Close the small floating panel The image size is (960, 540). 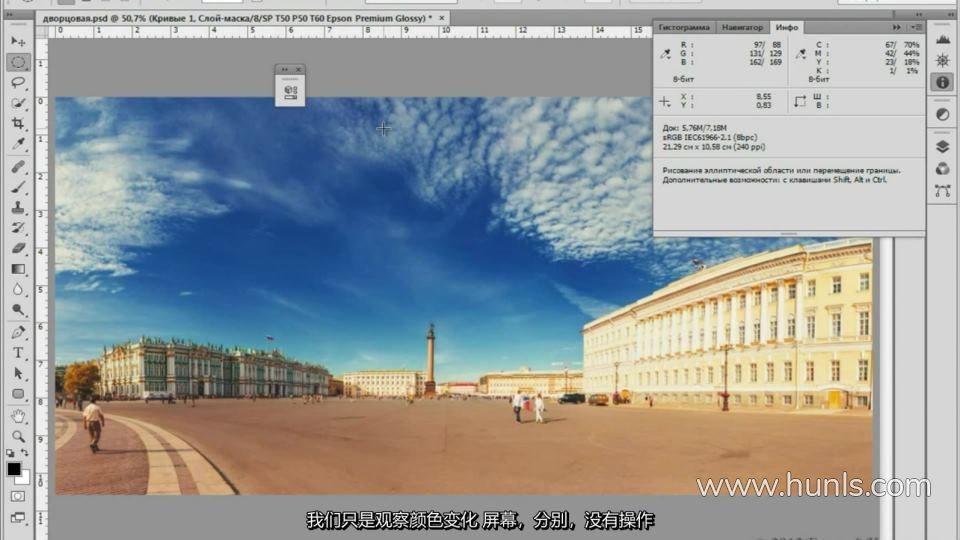(298, 69)
